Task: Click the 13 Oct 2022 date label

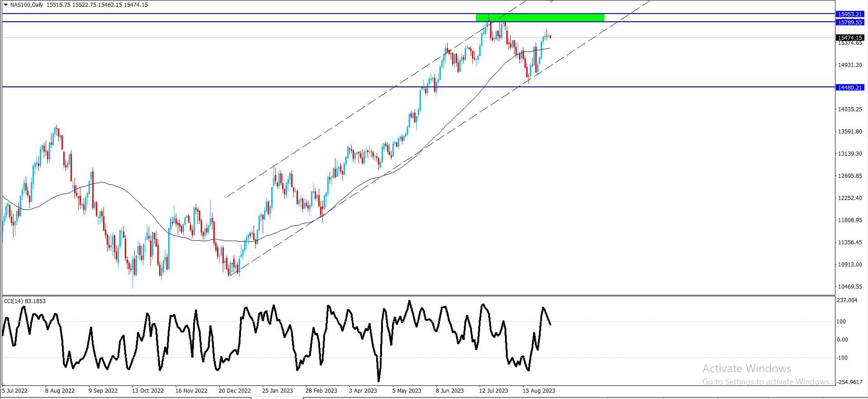Action: point(147,391)
